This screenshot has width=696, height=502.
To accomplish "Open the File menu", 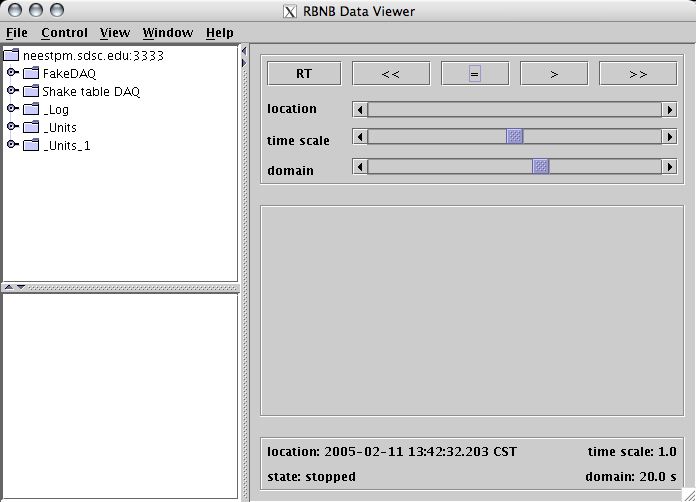I will tap(16, 33).
